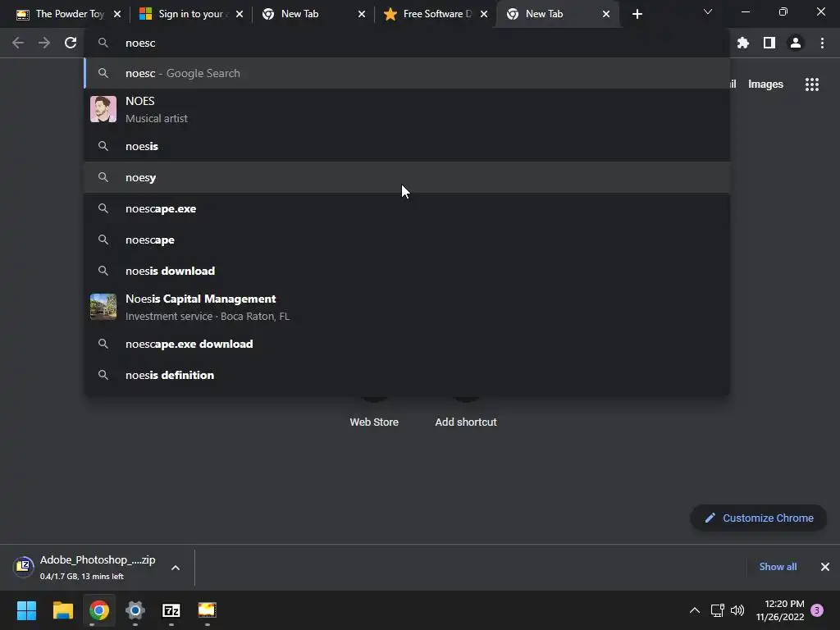Close the Sign in to your account tab

click(240, 14)
